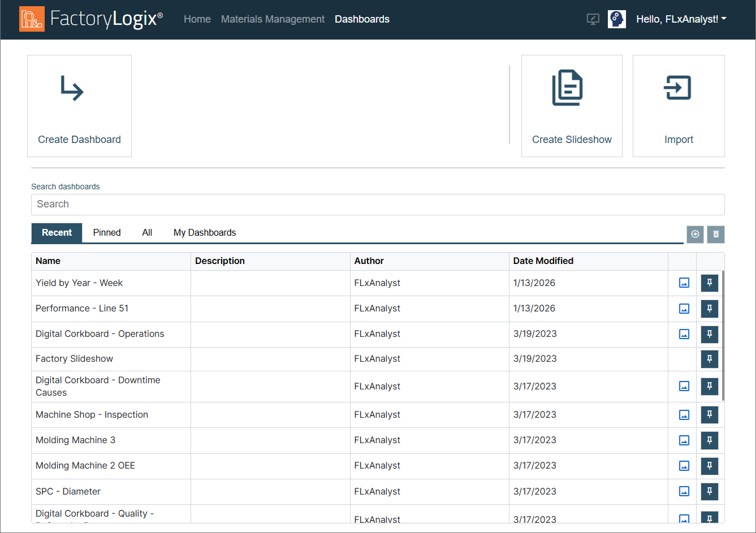
Task: Open the Yield by Year - Week dashboard
Action: (x=79, y=283)
